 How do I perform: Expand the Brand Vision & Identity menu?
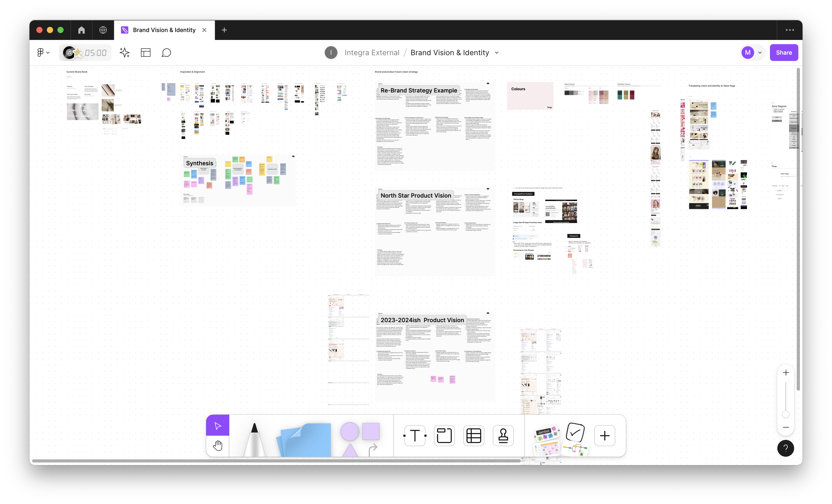coord(497,53)
